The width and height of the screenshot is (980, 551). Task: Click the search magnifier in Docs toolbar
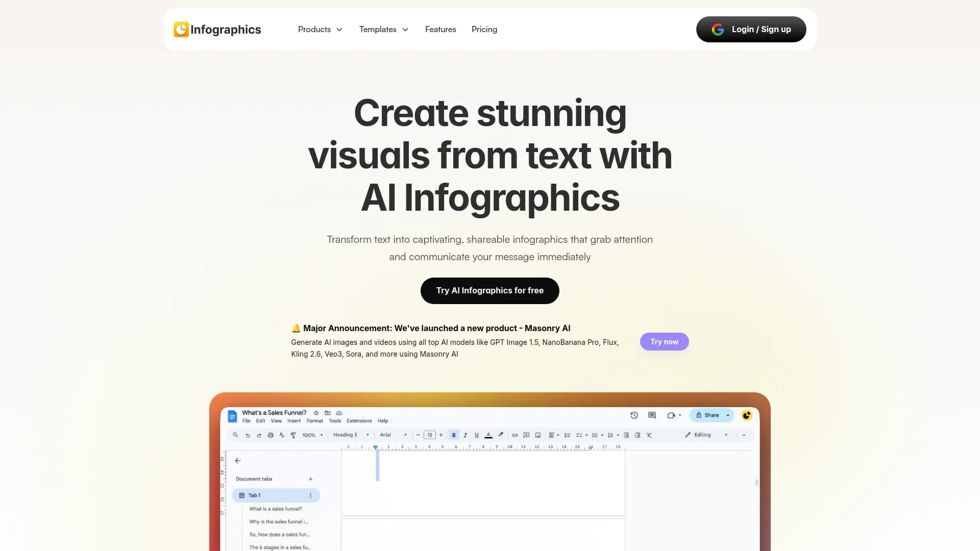[235, 435]
